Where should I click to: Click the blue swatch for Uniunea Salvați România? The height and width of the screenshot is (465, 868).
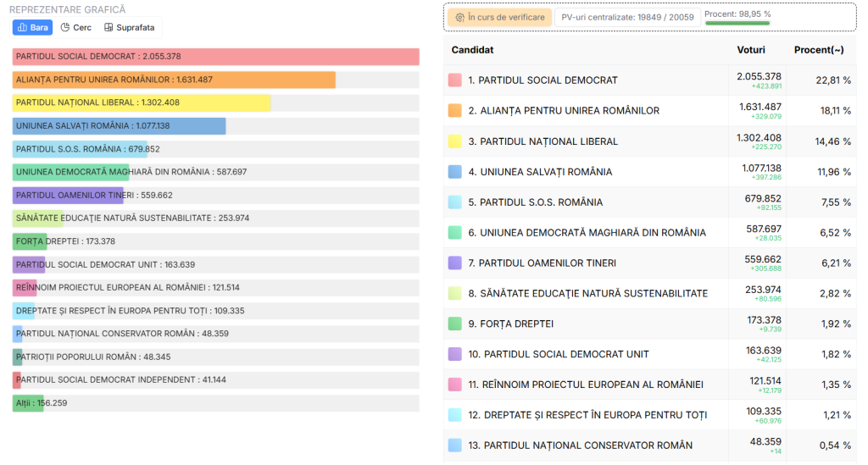click(x=454, y=172)
